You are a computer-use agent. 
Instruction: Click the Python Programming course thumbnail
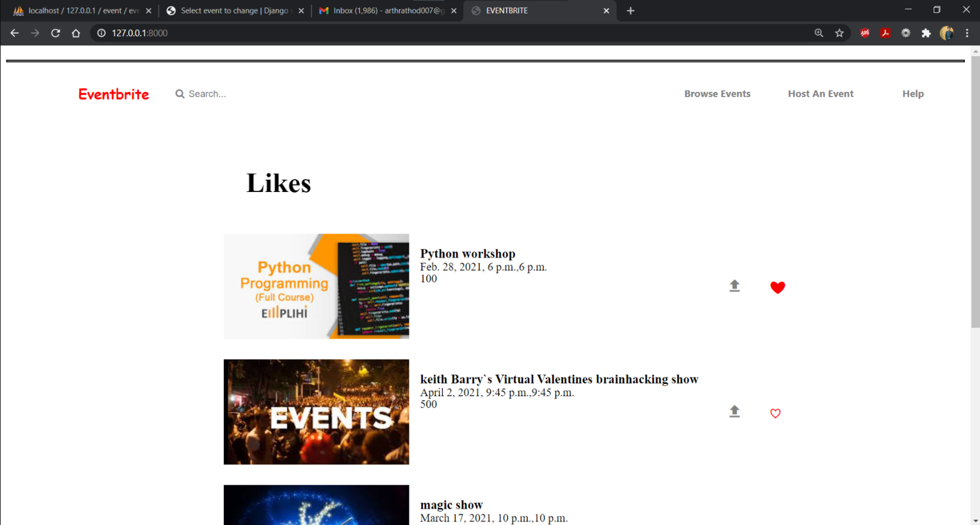tap(316, 286)
